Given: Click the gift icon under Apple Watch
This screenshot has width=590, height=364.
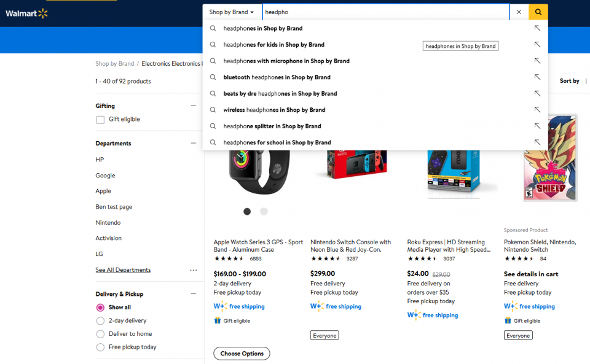Looking at the screenshot, I should 217,320.
